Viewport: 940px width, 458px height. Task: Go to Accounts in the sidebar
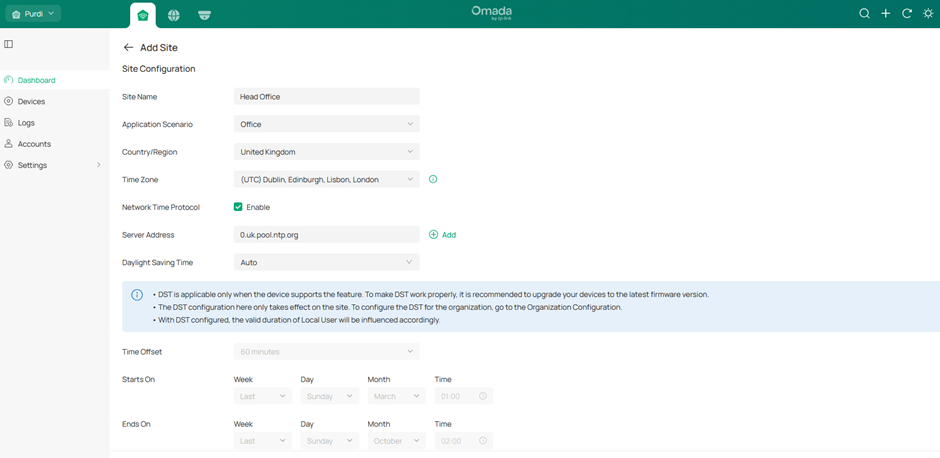34,144
